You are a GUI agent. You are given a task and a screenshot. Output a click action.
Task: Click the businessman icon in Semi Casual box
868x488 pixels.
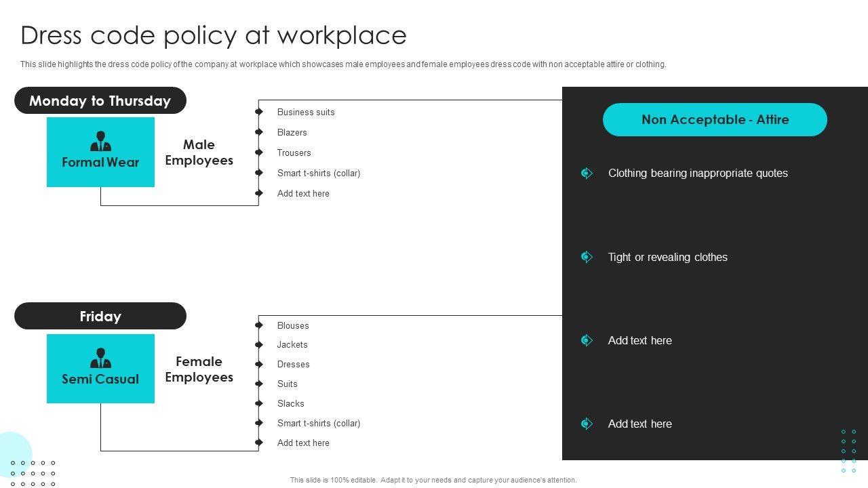[100, 358]
